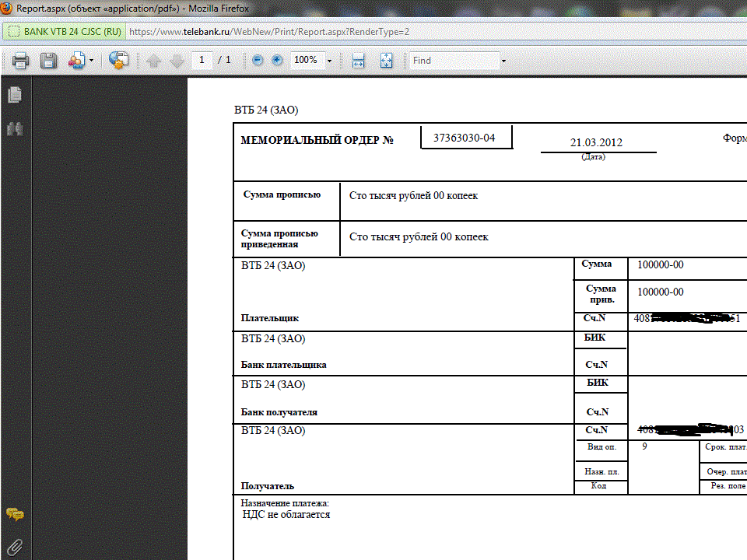Viewport: 747px width, 560px height.
Task: Open the Find options dropdown arrow
Action: pyautogui.click(x=503, y=61)
